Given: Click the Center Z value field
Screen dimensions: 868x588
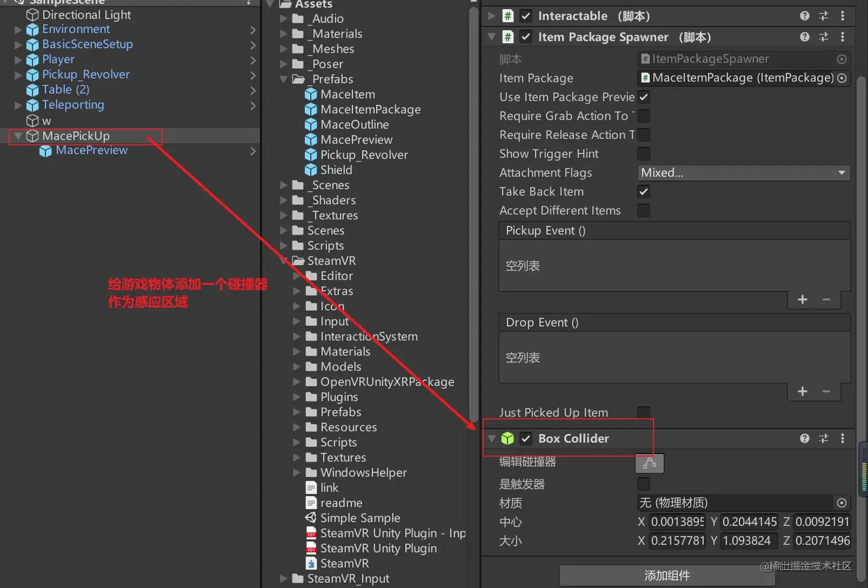Looking at the screenshot, I should point(821,522).
